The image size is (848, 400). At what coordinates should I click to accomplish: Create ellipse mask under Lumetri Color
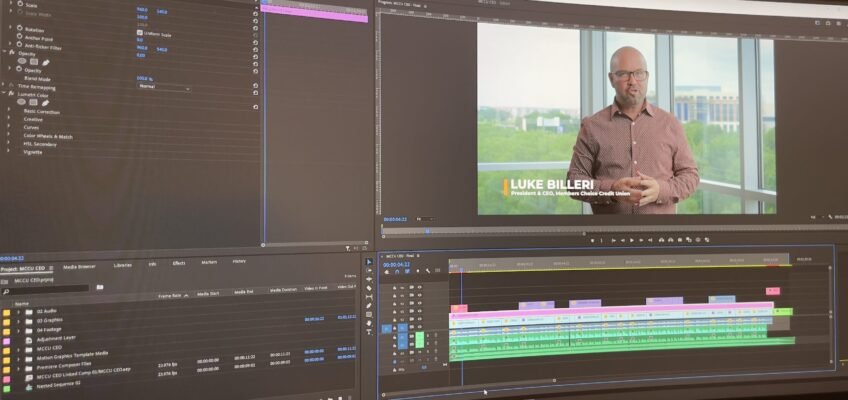coord(21,102)
